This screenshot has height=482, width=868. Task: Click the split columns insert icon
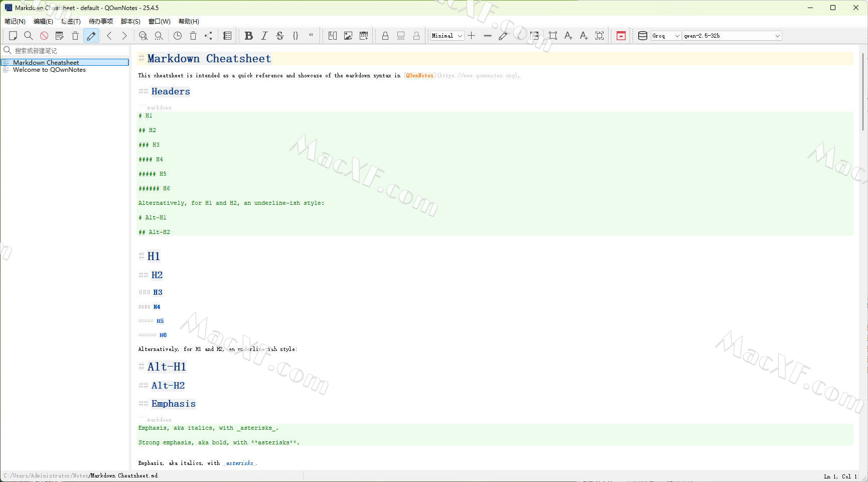click(x=333, y=36)
